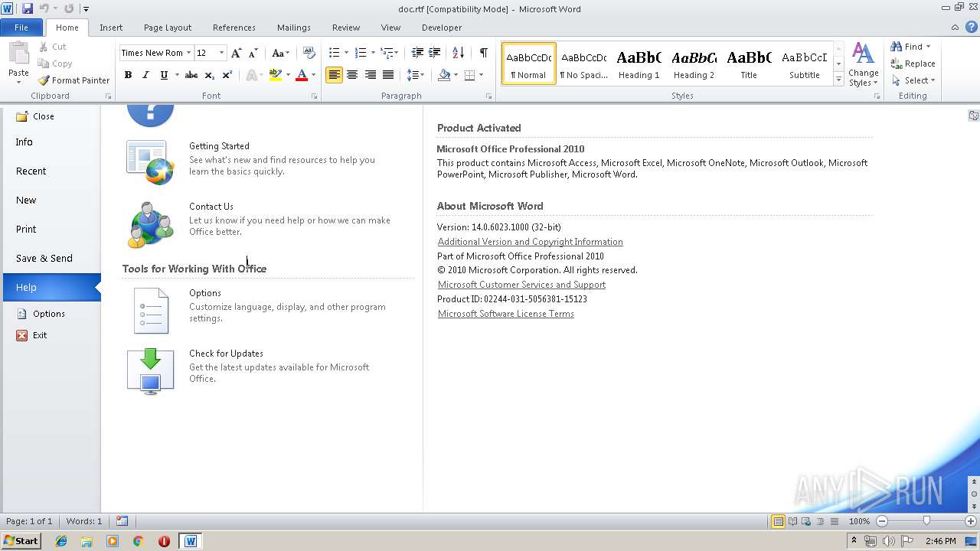Click Chrome icon in taskbar

point(138,541)
